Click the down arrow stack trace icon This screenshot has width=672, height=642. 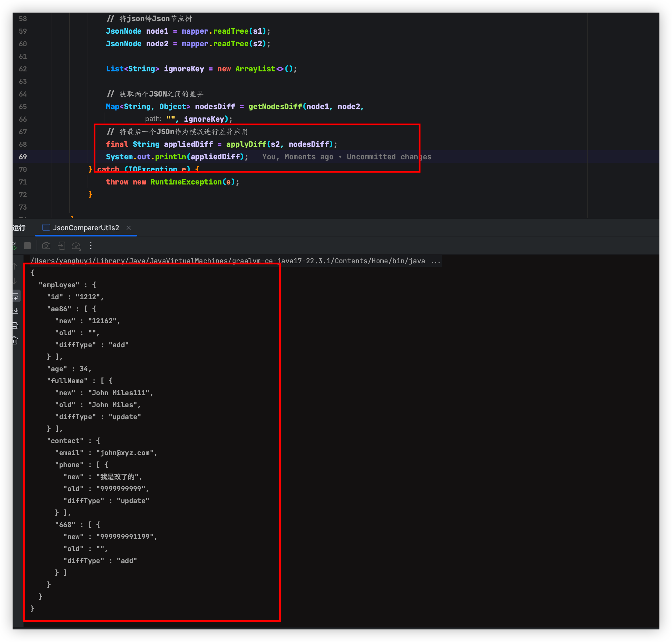coord(15,281)
